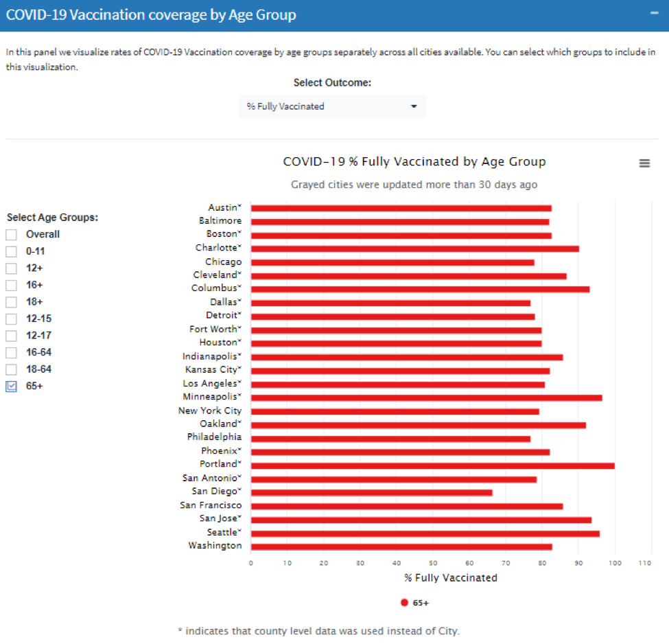
Task: Check the Overall age group checkbox
Action: pyautogui.click(x=10, y=234)
